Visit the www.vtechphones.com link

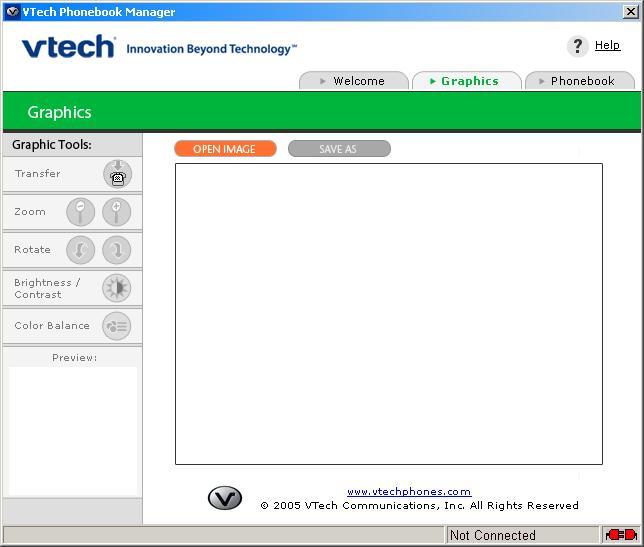coord(409,492)
